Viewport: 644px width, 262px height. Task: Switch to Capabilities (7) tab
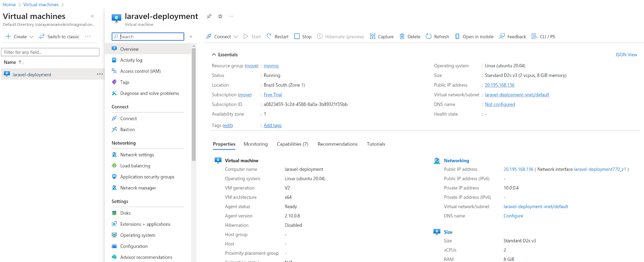(x=293, y=144)
